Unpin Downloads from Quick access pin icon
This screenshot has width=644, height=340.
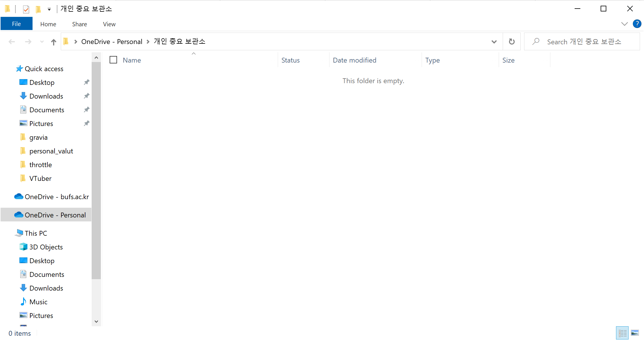(x=86, y=96)
